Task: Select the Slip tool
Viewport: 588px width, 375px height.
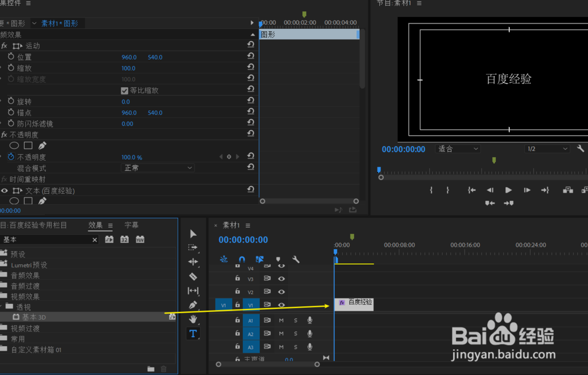Action: point(193,291)
